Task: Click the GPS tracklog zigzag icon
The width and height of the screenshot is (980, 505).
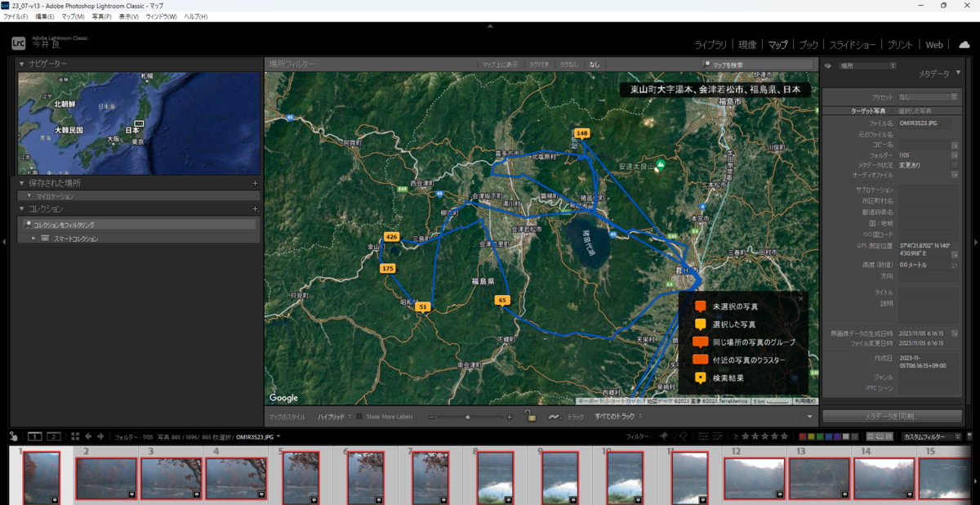Action: pyautogui.click(x=555, y=417)
